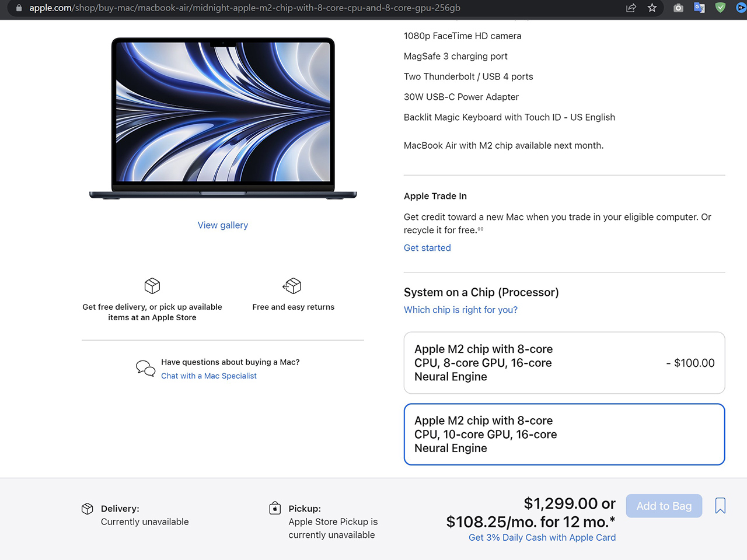Viewport: 747px width, 560px height.
Task: Click the MagSafe 3 charging port text
Action: click(x=456, y=57)
